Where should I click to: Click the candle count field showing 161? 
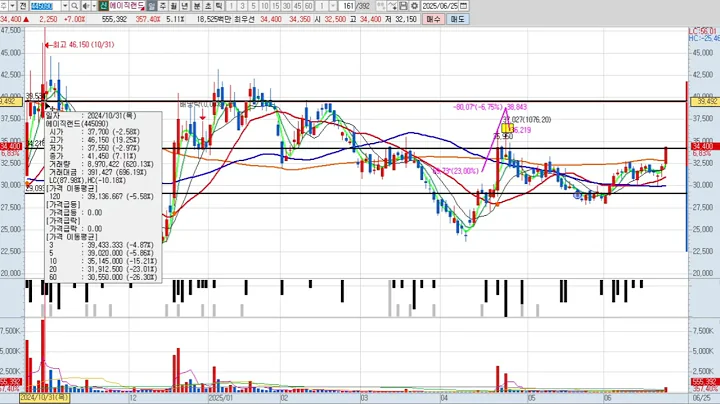(348, 6)
